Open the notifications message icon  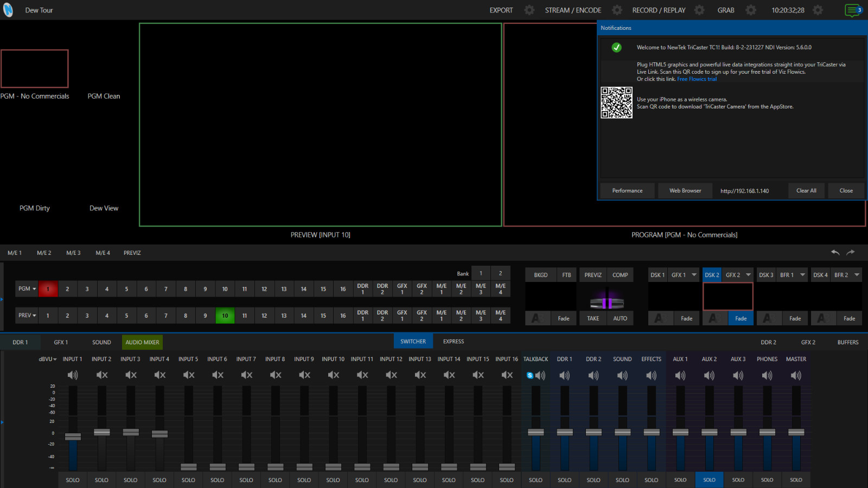coord(853,10)
